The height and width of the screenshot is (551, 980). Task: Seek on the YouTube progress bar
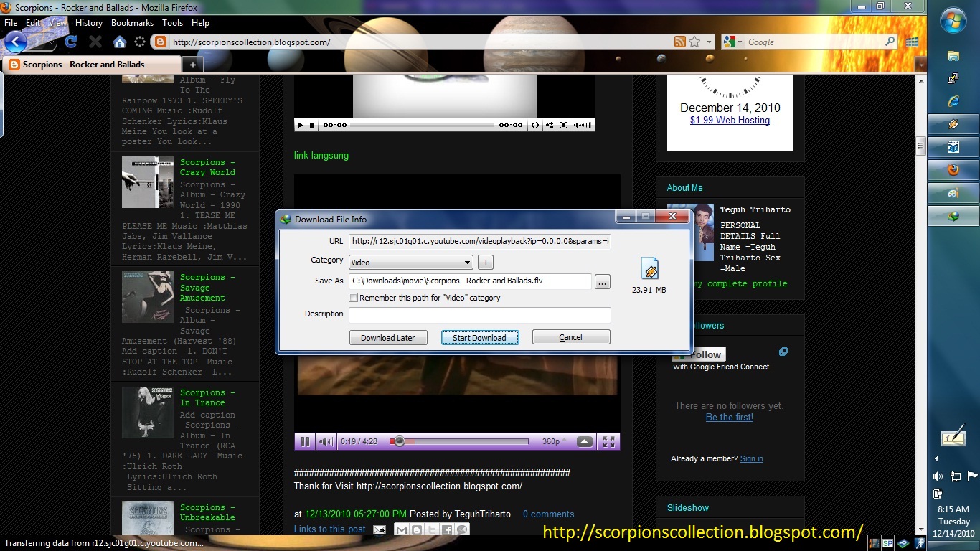coord(459,441)
